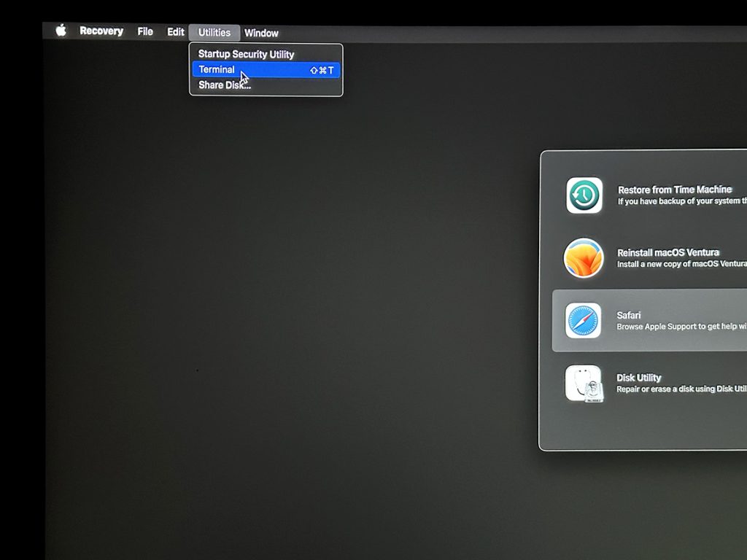This screenshot has height=560, width=747.
Task: Select Share Disk… menu entry
Action: [224, 85]
